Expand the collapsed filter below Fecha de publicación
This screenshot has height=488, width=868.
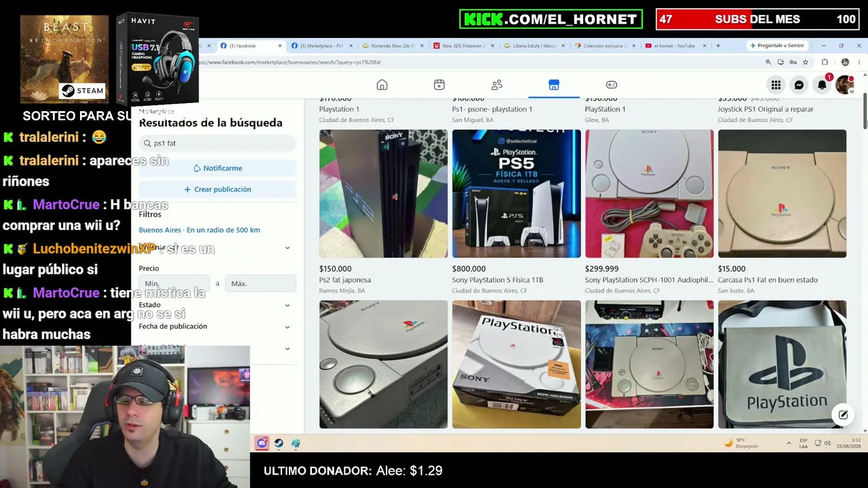click(288, 348)
